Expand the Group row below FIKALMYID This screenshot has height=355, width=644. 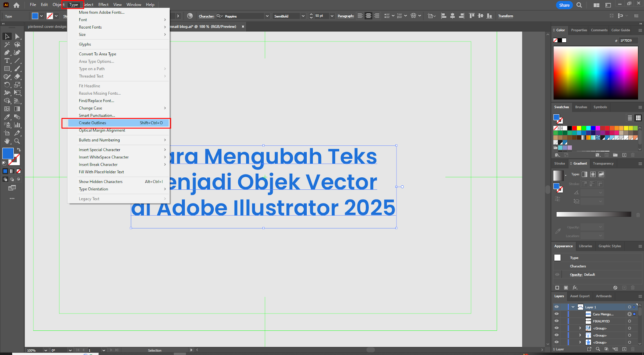580,328
